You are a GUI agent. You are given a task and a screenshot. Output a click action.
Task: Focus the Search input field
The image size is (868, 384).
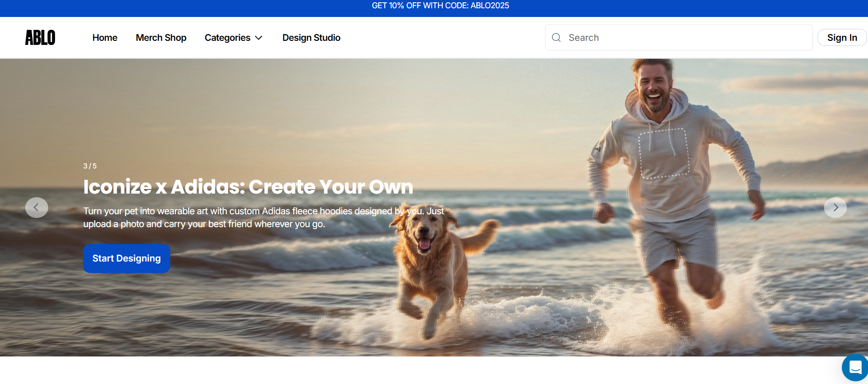pyautogui.click(x=679, y=38)
